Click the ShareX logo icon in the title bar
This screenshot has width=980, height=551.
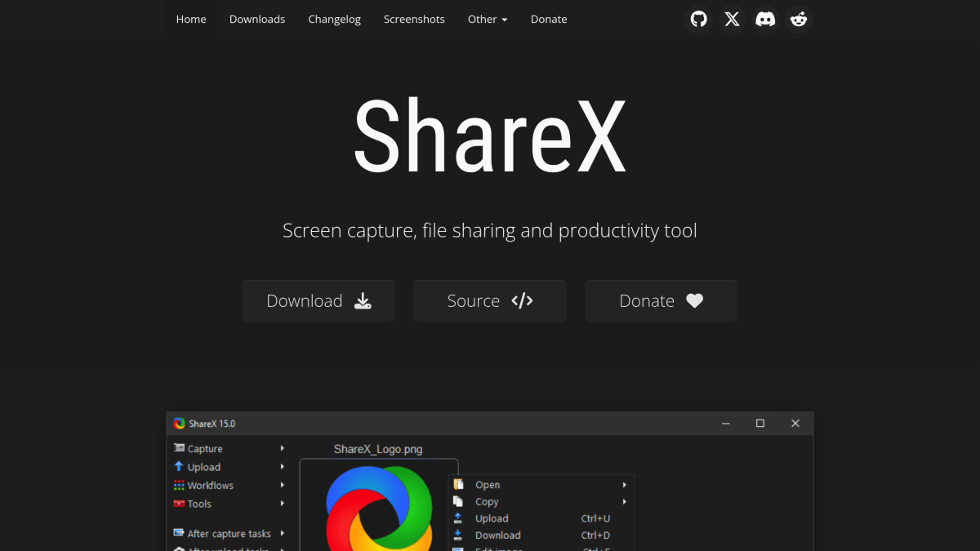click(x=179, y=423)
